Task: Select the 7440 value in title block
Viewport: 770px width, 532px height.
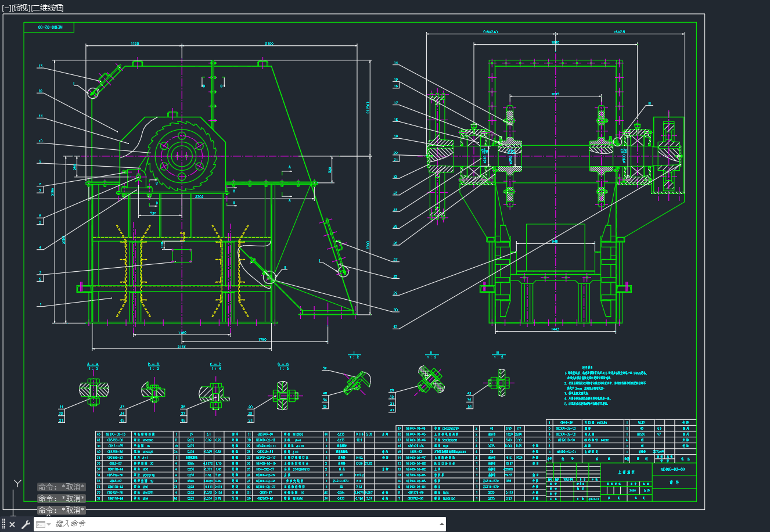Action: tap(632, 491)
